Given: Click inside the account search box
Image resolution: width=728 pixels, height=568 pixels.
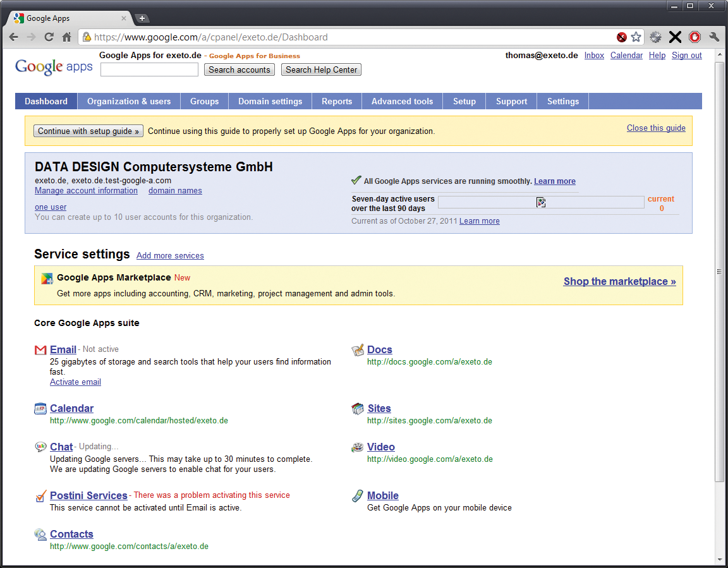Looking at the screenshot, I should [149, 69].
